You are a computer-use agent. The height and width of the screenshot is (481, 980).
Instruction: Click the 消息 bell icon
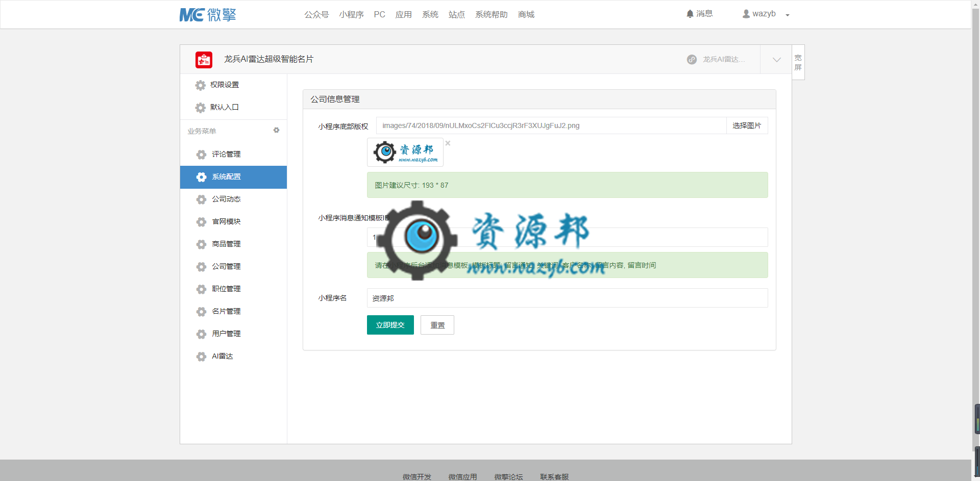click(x=690, y=14)
